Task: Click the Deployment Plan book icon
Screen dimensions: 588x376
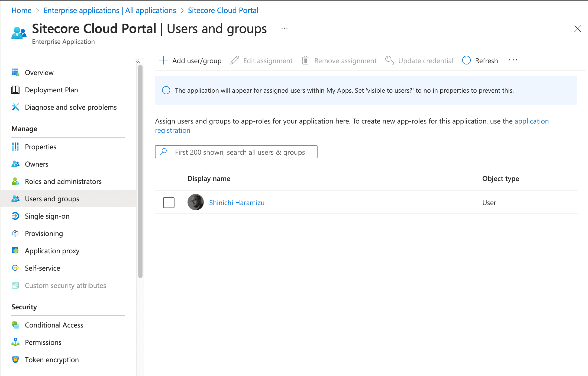Action: (15, 90)
